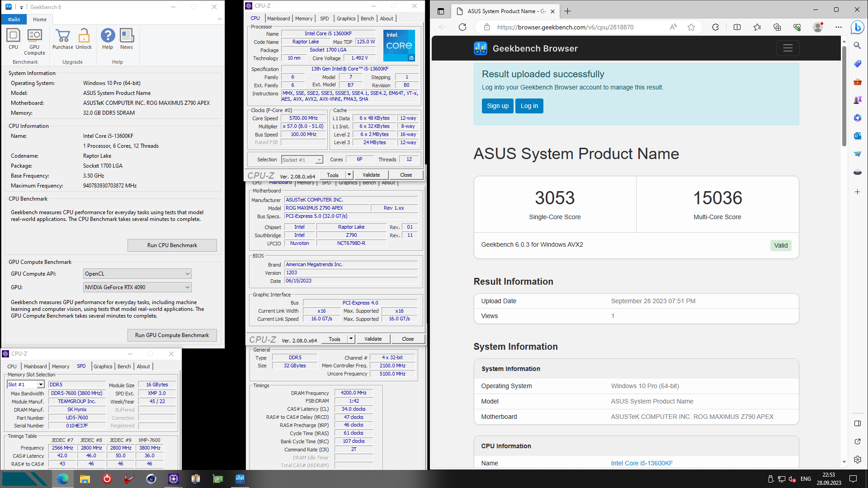Open the Edge profile avatar
The image size is (868, 488).
[818, 27]
